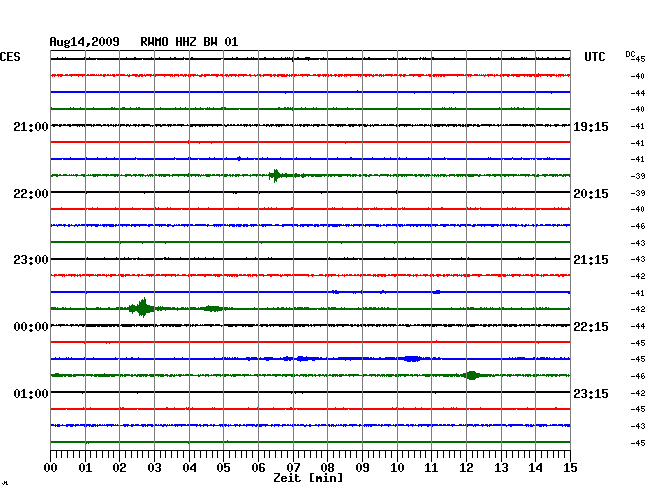Select the 22:00 local time label
This screenshot has height=494, width=650.
coord(31,194)
